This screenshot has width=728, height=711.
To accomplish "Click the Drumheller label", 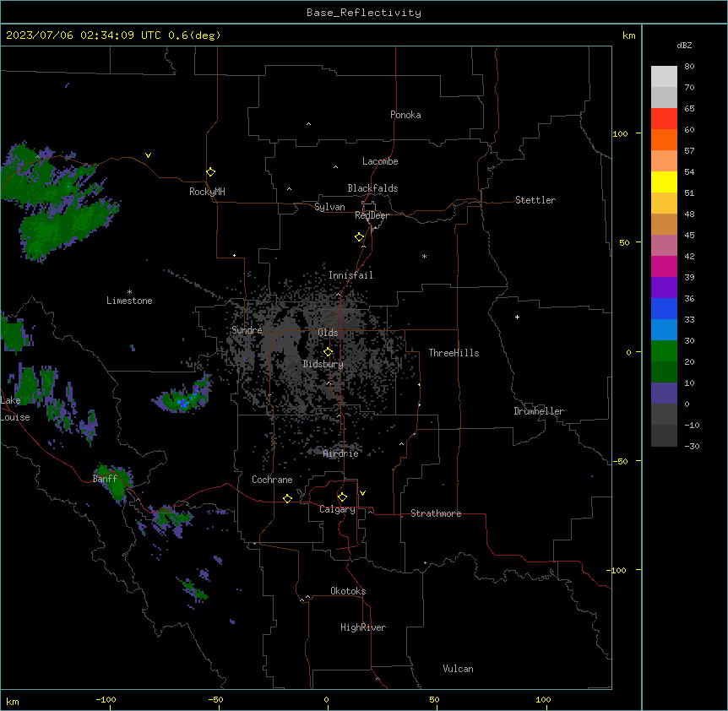I will click(x=539, y=411).
